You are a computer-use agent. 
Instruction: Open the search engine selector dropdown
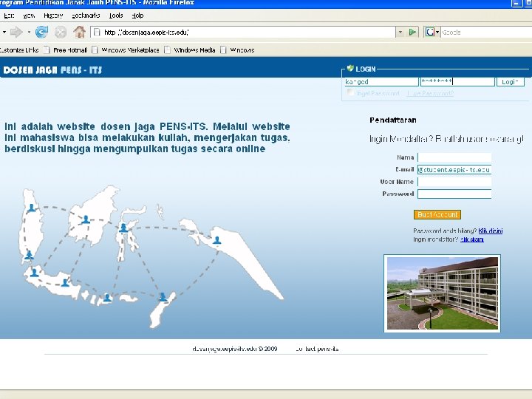(437, 33)
